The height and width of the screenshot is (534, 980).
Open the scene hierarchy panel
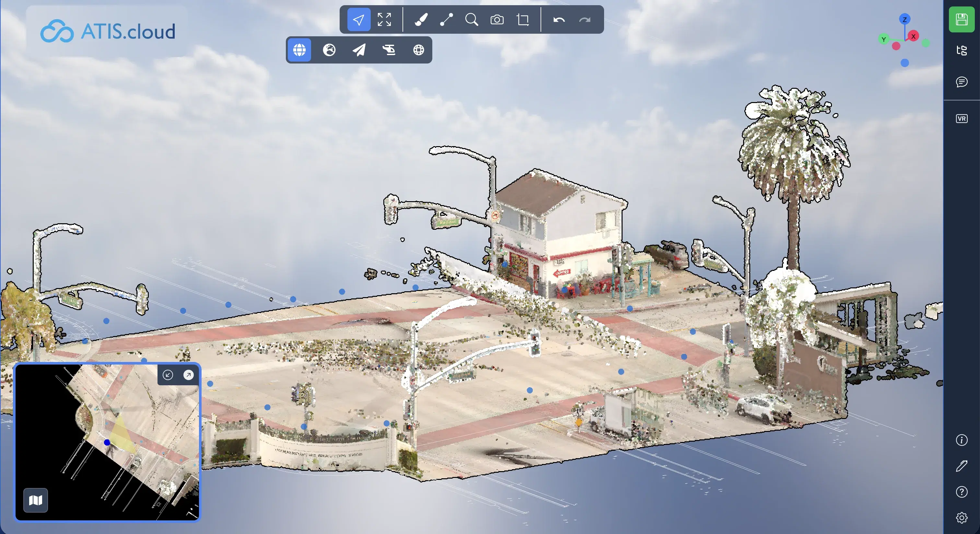(962, 51)
